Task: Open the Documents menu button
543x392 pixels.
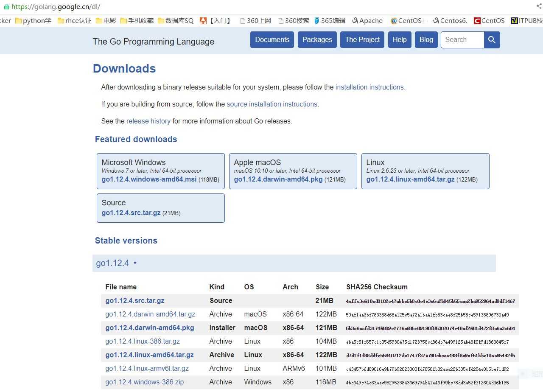Action: tap(272, 39)
